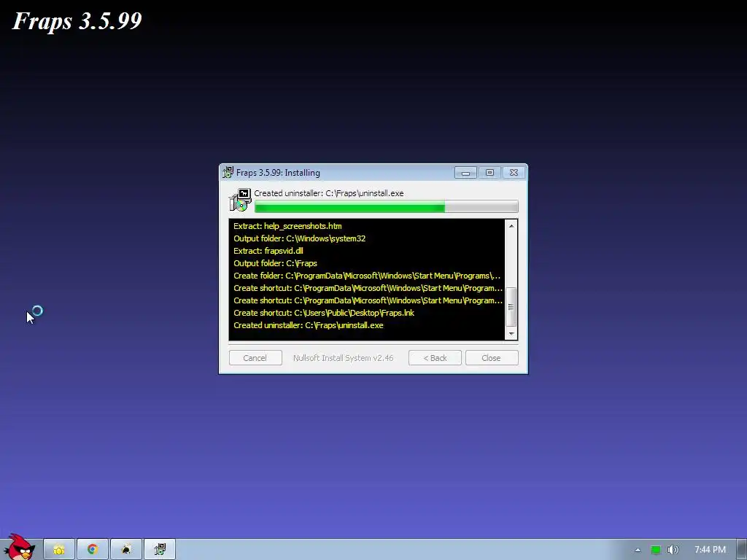The image size is (747, 560).
Task: Click the Show desktop strip beside the clock
Action: pyautogui.click(x=742, y=550)
